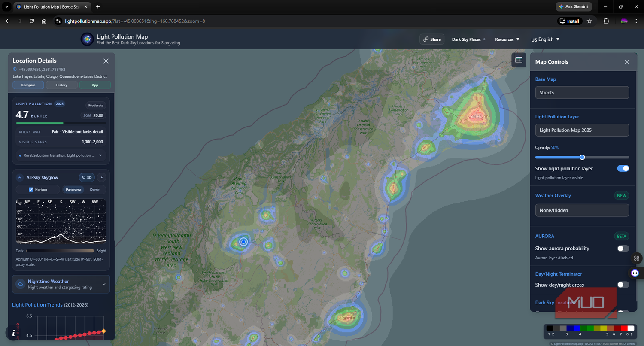Click the site information icon in address bar
The height and width of the screenshot is (346, 644).
(59, 21)
